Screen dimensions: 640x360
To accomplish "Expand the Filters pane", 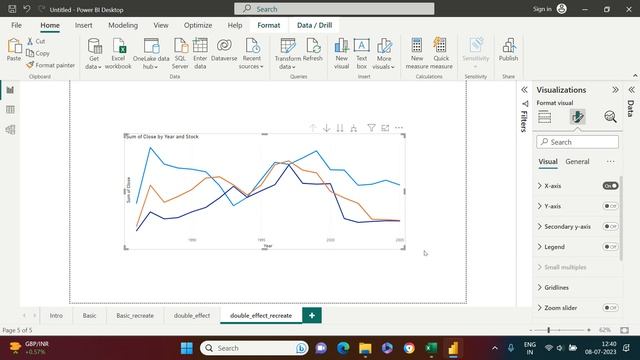I will click(524, 90).
